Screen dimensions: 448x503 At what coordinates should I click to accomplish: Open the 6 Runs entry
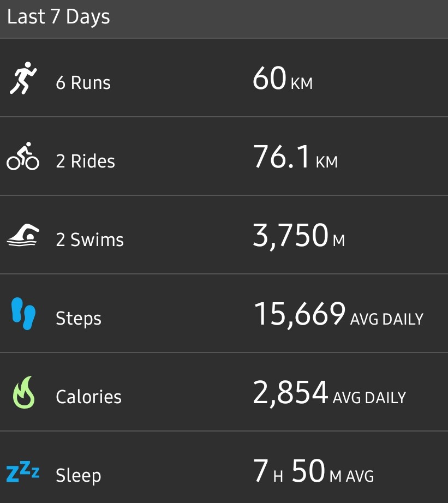click(83, 83)
